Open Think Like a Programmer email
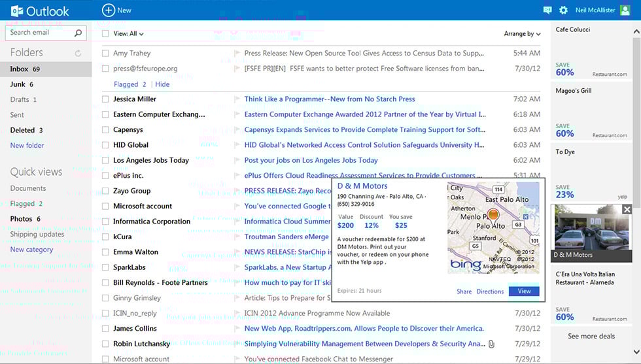 click(x=330, y=99)
